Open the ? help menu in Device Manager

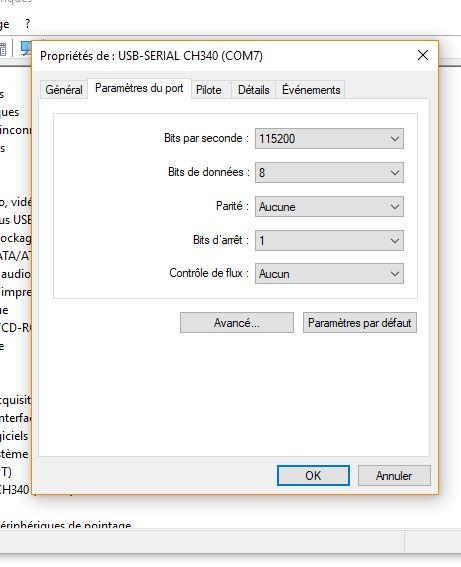[x=27, y=24]
